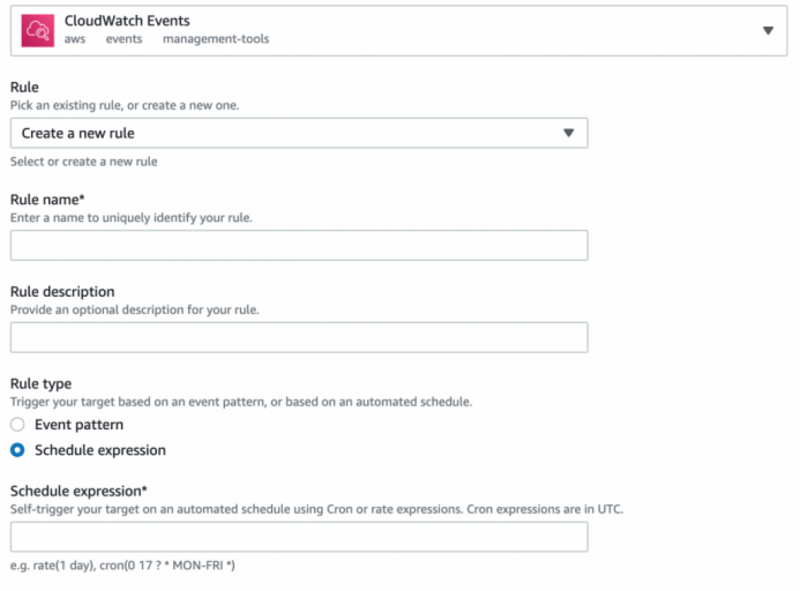Click the 'Select or create a new rule' hint
The width and height of the screenshot is (800, 591).
[x=83, y=161]
